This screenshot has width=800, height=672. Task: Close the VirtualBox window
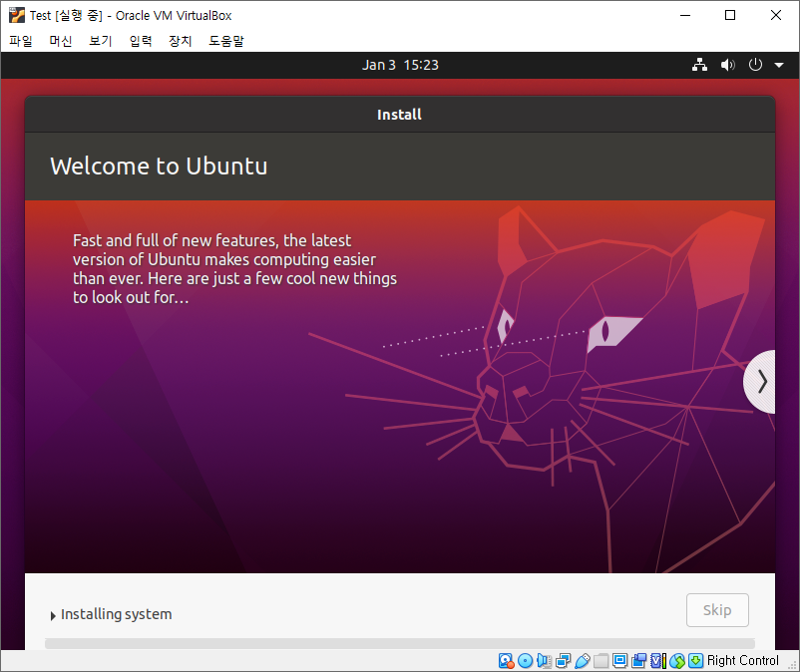(775, 15)
